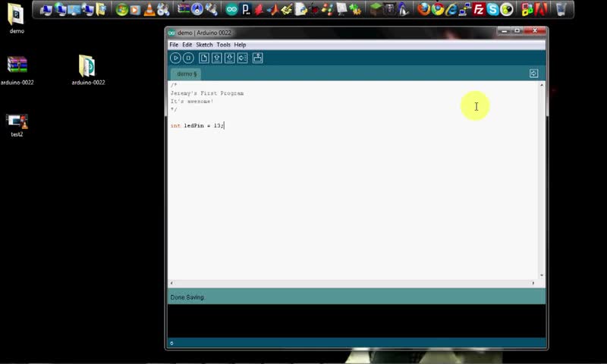
Task: Click the editor vertical scrollbar down arrow
Action: point(542,275)
